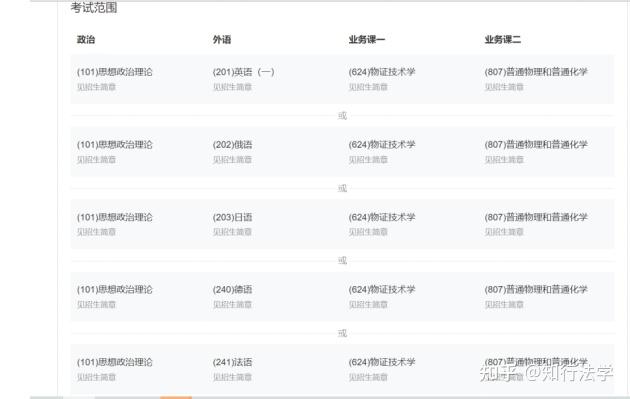Click 见招生简章 under (201)英语（一）

click(x=232, y=87)
